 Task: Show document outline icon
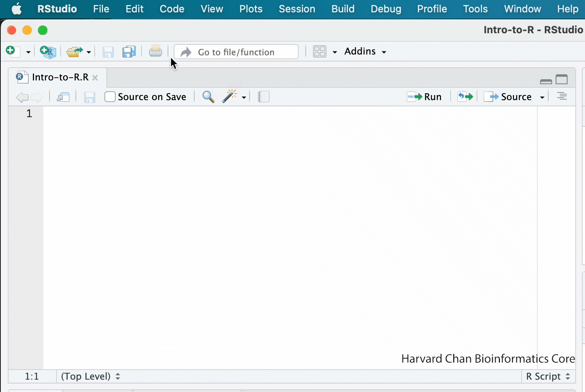562,97
